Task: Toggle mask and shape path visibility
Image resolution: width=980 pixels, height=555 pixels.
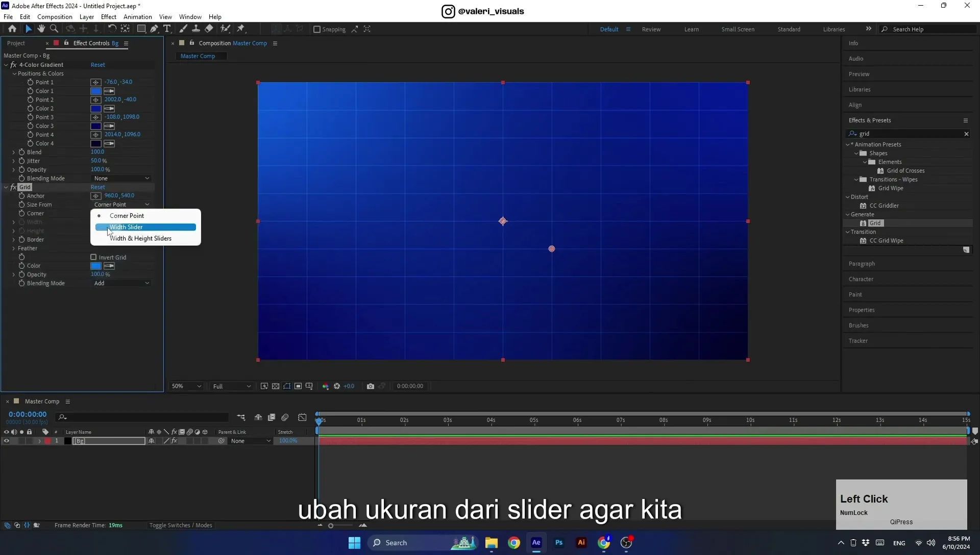Action: coord(287,386)
